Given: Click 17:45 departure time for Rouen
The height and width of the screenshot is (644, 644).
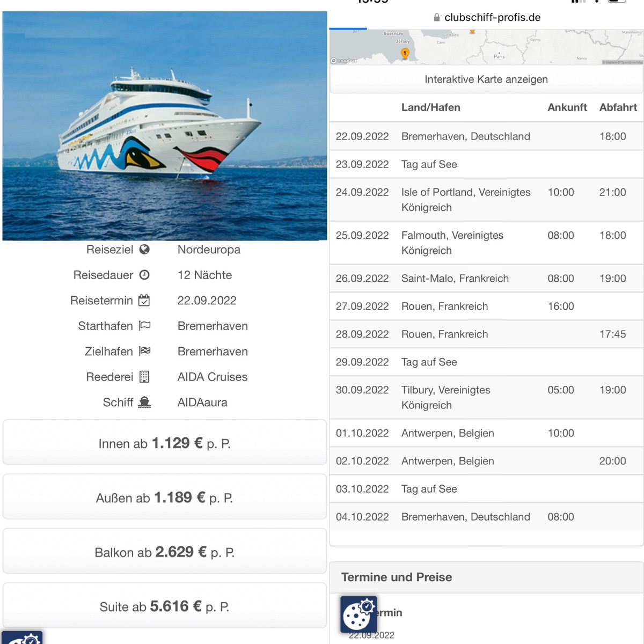Looking at the screenshot, I should click(612, 334).
